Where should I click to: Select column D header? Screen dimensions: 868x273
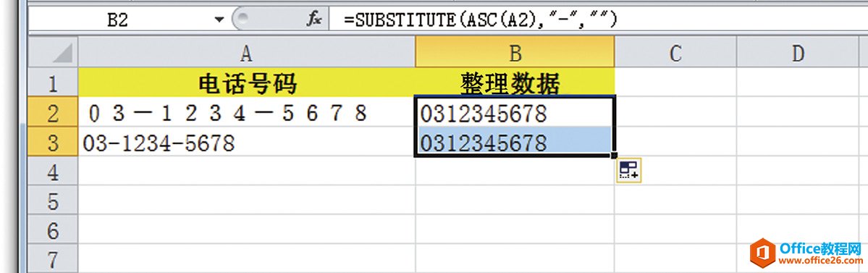[798, 53]
